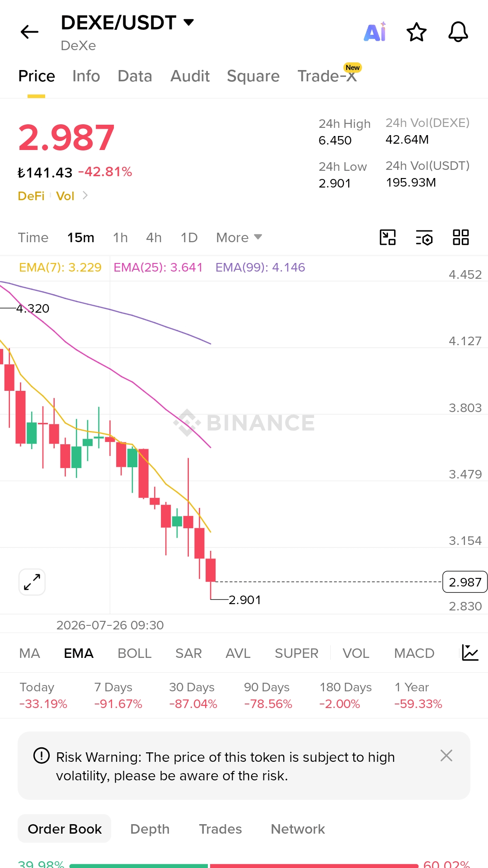
Task: Open price alert bell icon
Action: pos(458,32)
